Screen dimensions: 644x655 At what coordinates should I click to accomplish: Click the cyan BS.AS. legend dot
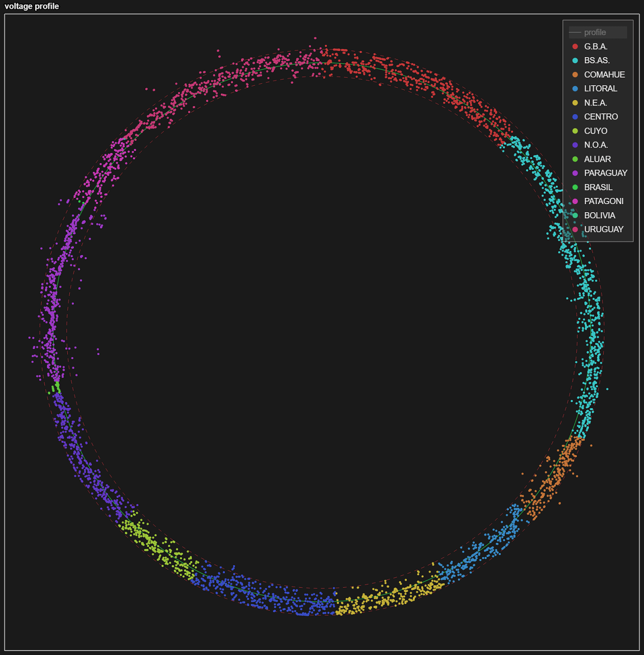point(575,61)
